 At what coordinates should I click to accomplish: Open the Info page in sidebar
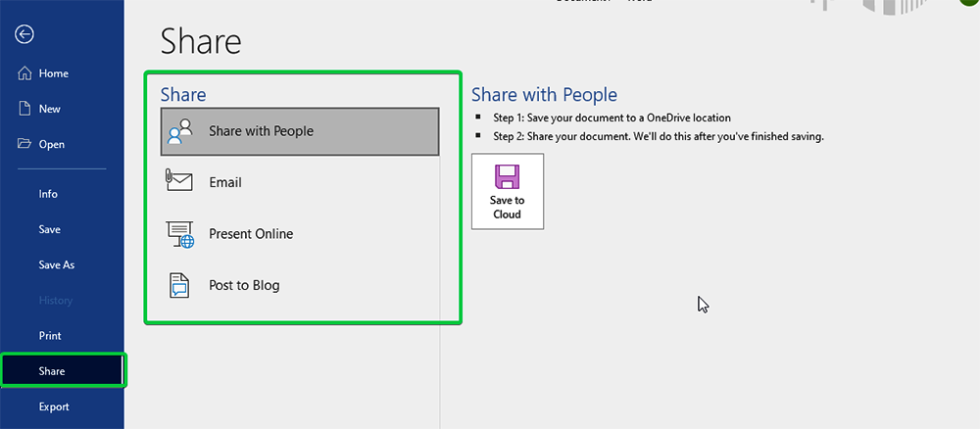pos(48,194)
